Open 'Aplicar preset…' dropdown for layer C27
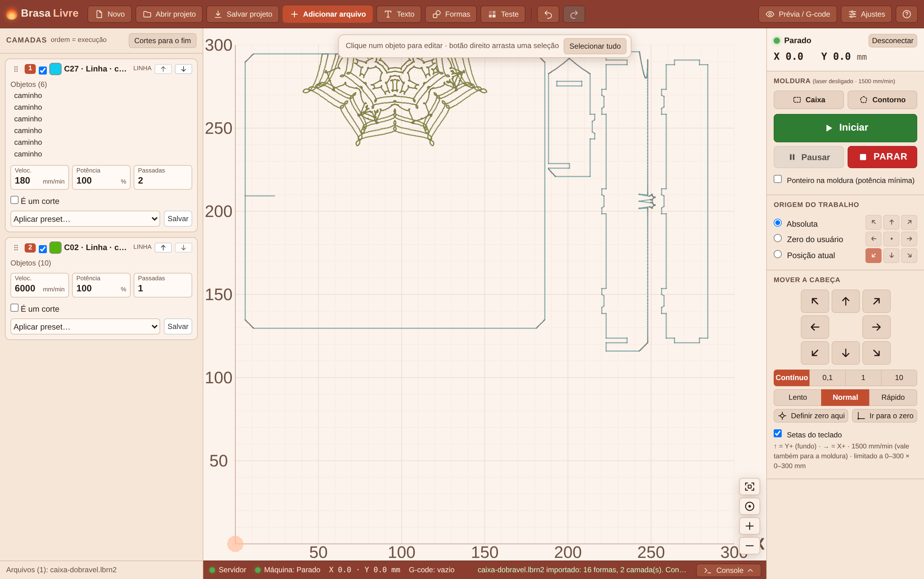Image resolution: width=924 pixels, height=579 pixels. click(85, 219)
